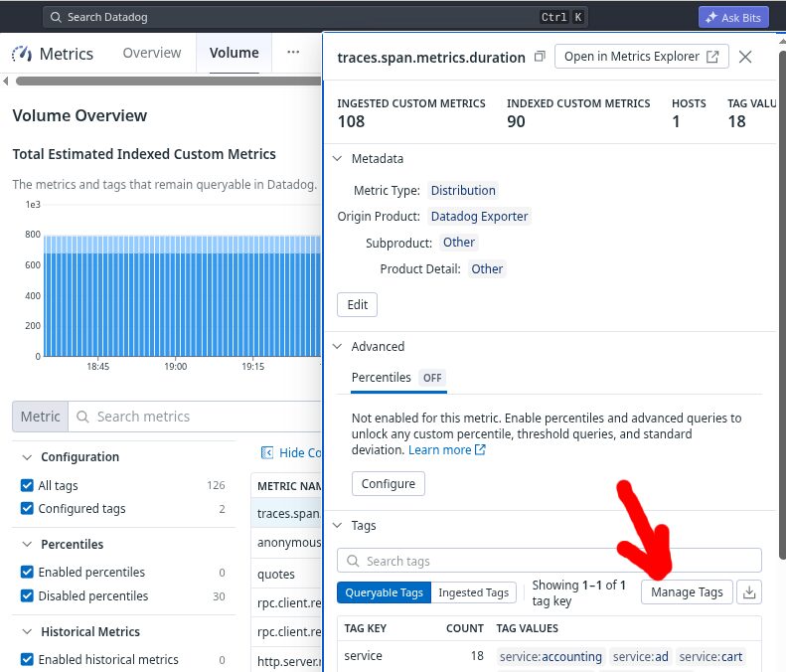Toggle Enabled historical metrics checkbox
Image resolution: width=786 pixels, height=672 pixels.
click(27, 659)
